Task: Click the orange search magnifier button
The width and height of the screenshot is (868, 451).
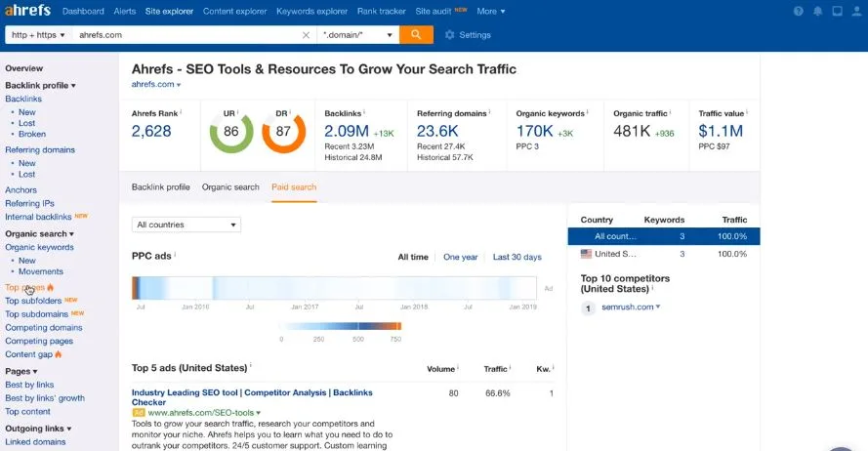Action: pos(416,35)
